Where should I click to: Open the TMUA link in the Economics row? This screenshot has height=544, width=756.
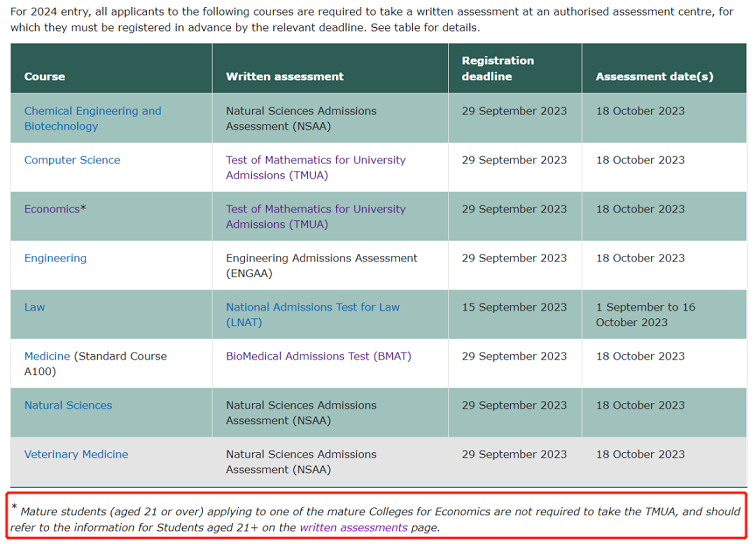[x=316, y=217]
